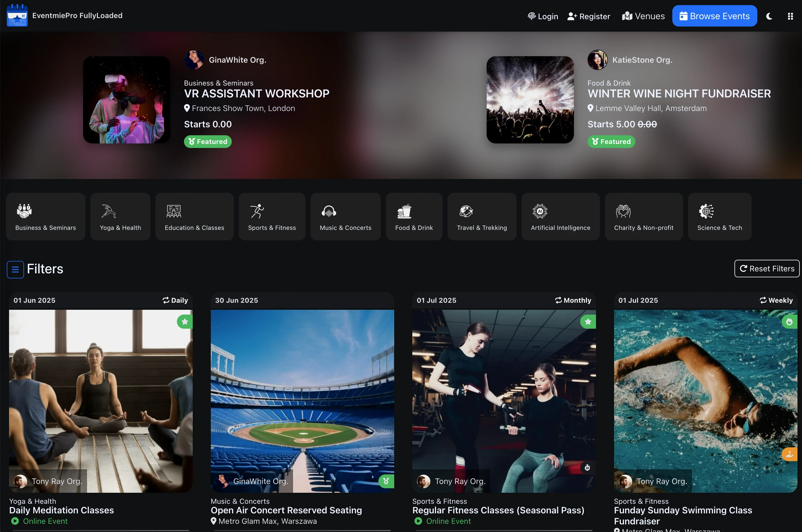Click the Online Event play icon under fitness

pos(418,521)
